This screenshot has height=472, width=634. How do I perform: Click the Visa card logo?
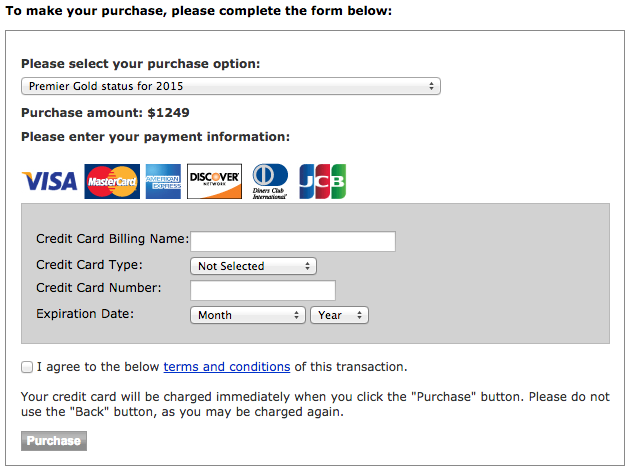pyautogui.click(x=49, y=181)
